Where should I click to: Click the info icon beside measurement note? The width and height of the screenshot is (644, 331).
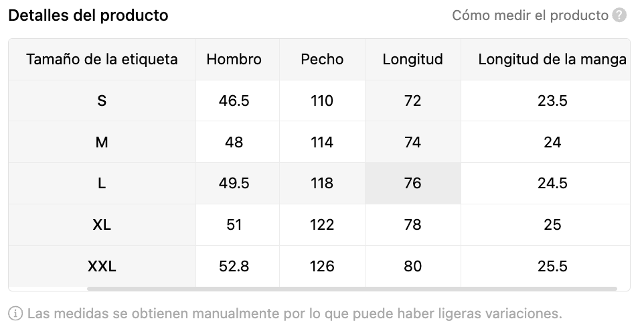[15, 313]
